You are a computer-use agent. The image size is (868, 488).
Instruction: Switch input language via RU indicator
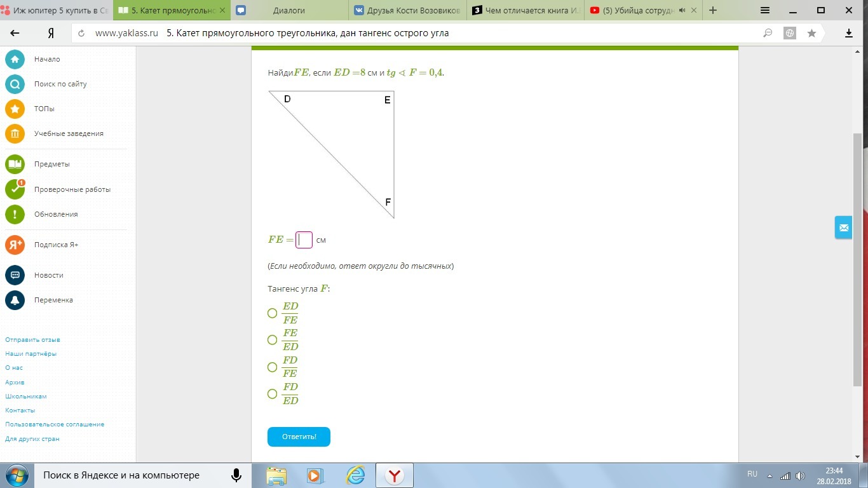pos(752,474)
